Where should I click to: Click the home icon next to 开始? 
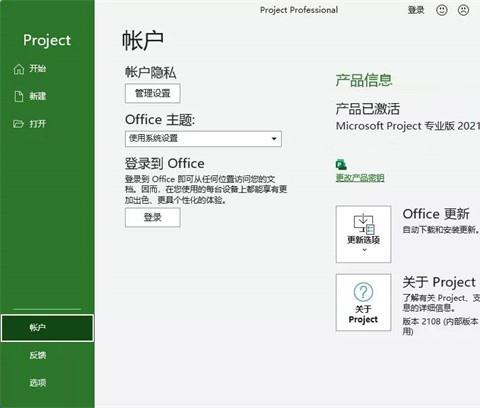[x=19, y=69]
